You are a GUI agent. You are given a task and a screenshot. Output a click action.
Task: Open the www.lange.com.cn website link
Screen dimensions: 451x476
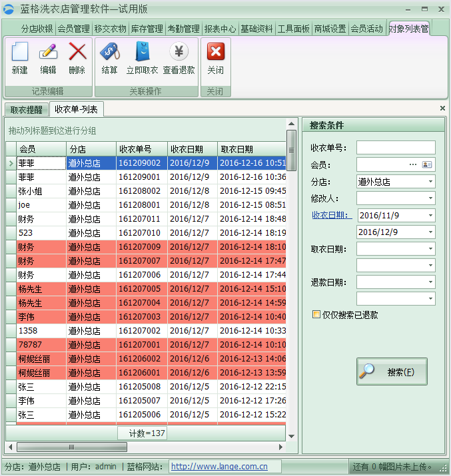[x=219, y=467]
